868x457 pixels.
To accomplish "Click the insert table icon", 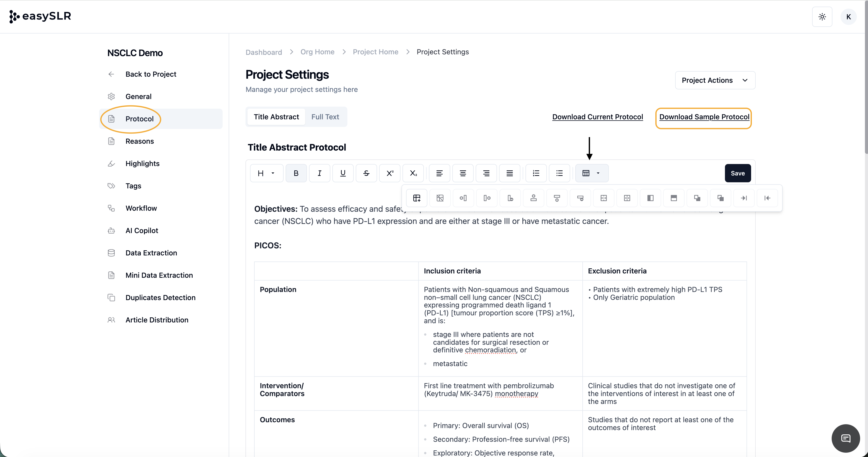I will pos(417,198).
